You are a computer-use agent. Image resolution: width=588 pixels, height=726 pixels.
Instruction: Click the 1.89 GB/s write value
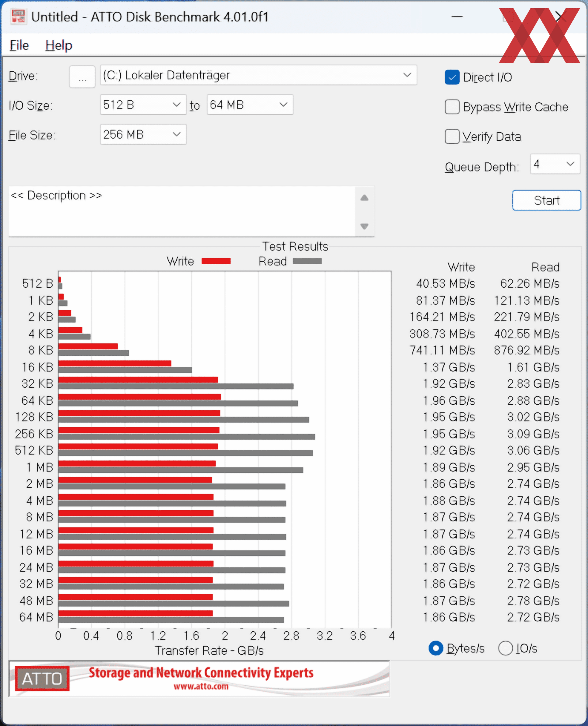[x=449, y=467]
